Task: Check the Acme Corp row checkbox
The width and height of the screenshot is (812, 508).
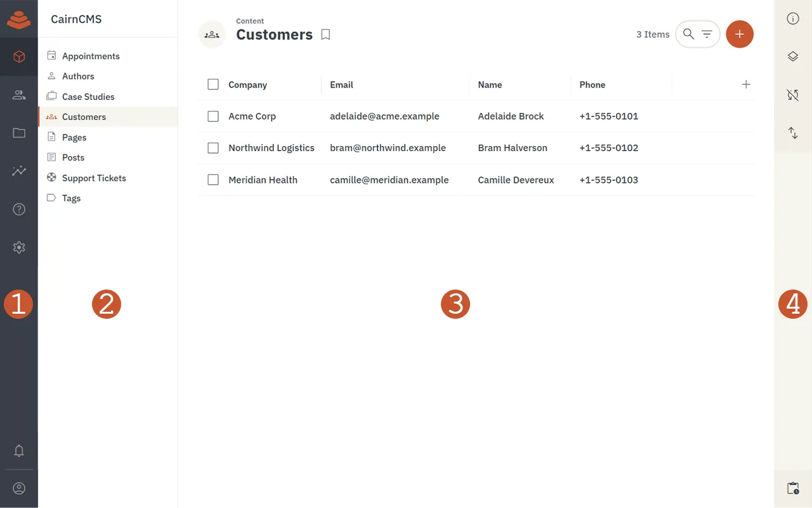Action: (213, 116)
